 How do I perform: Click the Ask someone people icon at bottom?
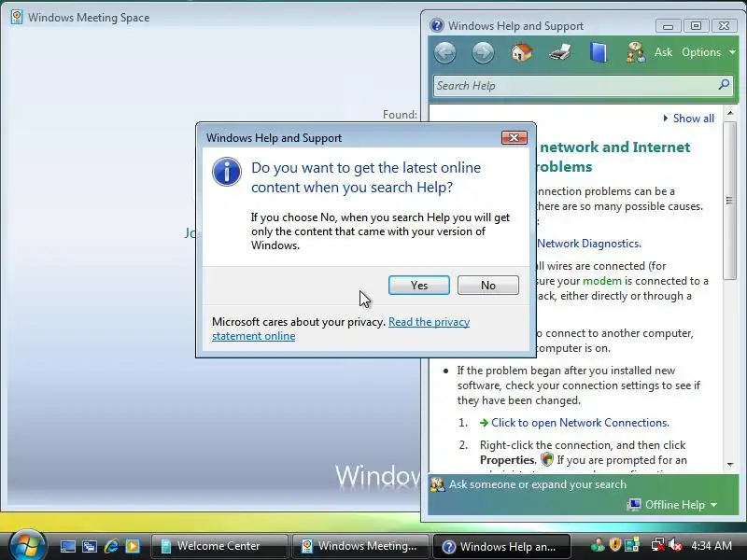(437, 484)
